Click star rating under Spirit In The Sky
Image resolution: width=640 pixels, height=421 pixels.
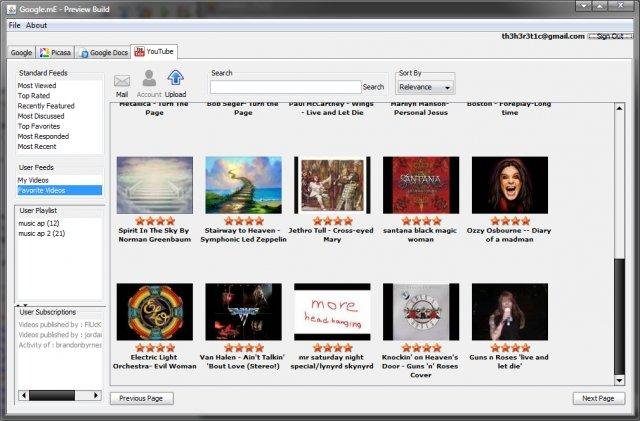[x=155, y=221]
